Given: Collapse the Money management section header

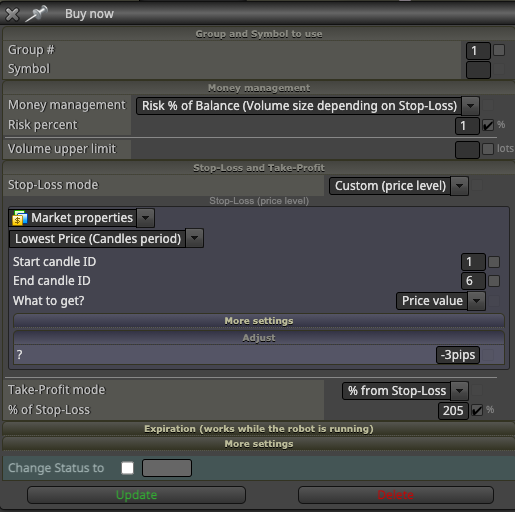Looking at the screenshot, I should pos(259,88).
